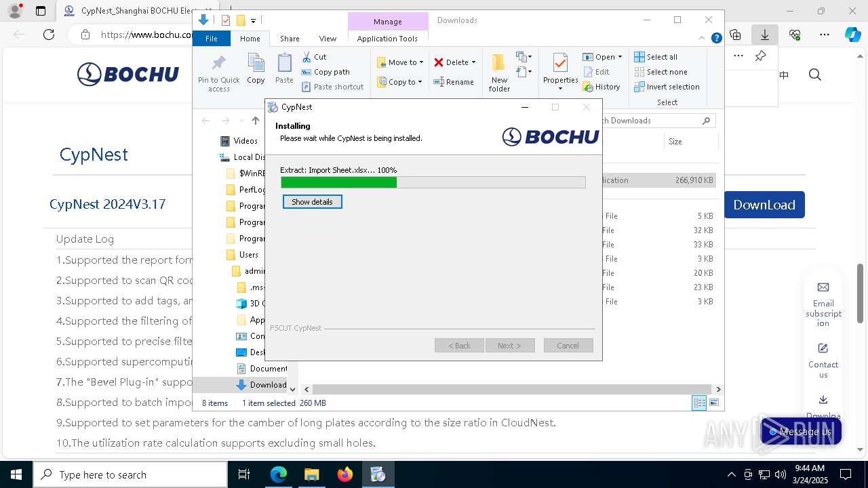This screenshot has width=868, height=488.
Task: Expand the Properties dropdown arrow
Action: (x=560, y=89)
